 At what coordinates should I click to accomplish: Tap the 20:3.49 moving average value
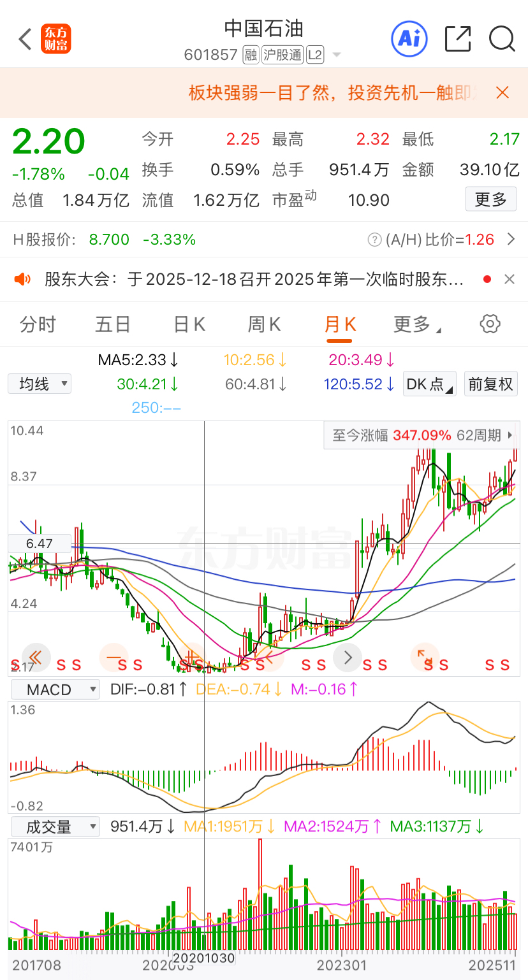[362, 360]
